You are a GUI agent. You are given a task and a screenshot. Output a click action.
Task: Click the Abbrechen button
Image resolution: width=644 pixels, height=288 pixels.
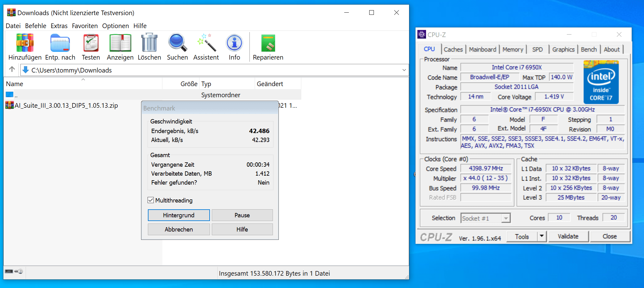coord(179,229)
